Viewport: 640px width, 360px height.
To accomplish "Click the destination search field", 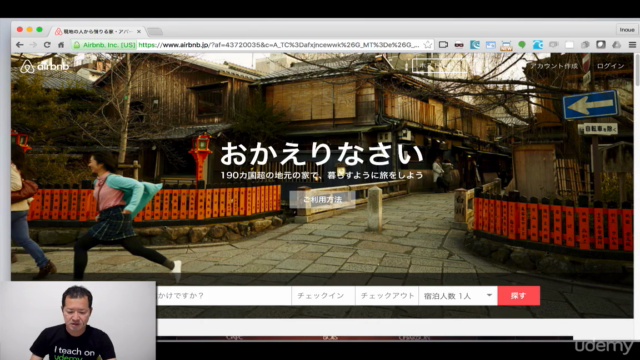I will point(224,296).
